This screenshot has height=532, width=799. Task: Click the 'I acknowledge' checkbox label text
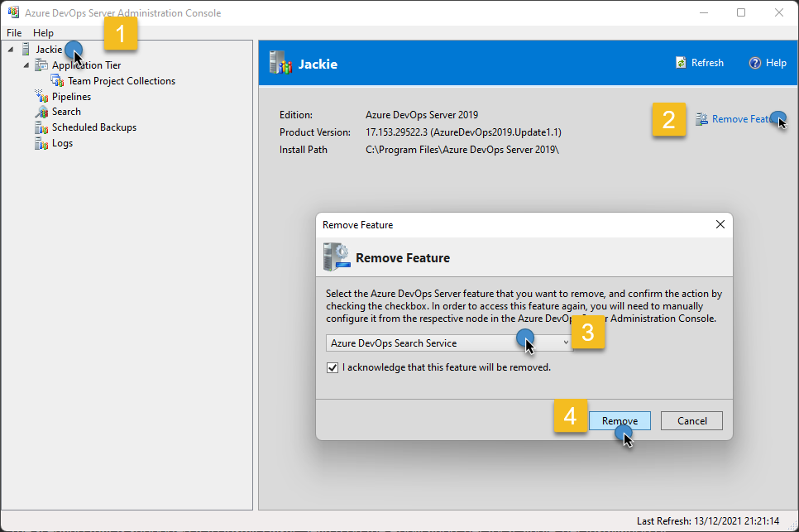pyautogui.click(x=447, y=367)
